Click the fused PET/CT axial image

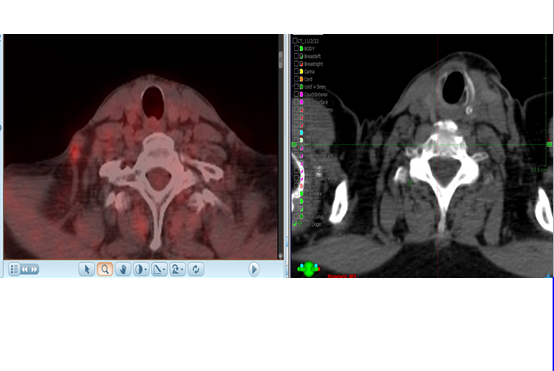pyautogui.click(x=141, y=147)
